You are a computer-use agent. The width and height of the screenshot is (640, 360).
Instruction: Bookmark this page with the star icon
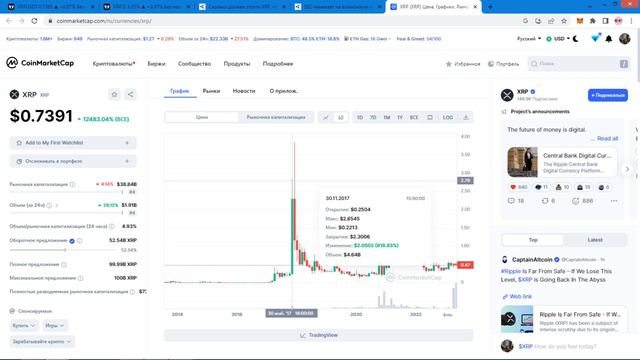pyautogui.click(x=564, y=21)
